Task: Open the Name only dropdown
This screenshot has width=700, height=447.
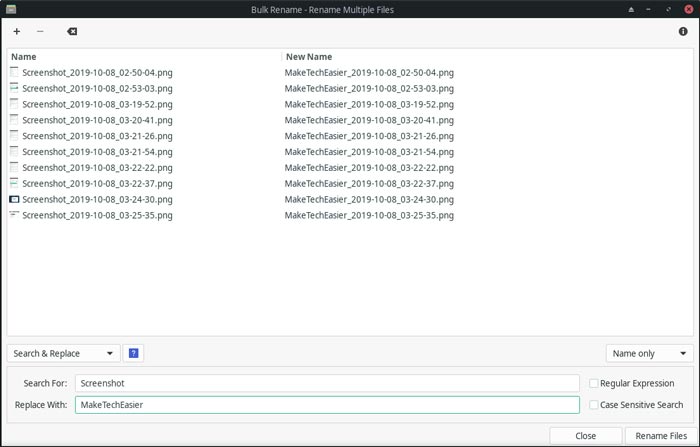Action: coord(649,354)
